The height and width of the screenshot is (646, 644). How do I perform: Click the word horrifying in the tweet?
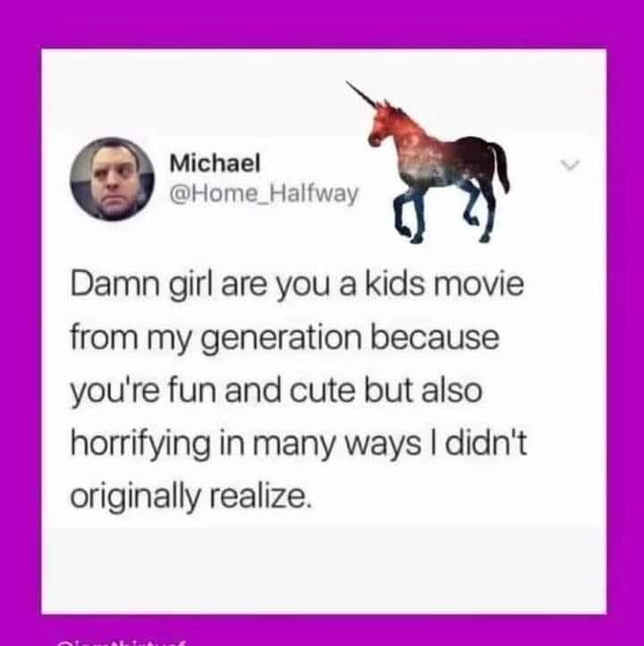(x=140, y=445)
